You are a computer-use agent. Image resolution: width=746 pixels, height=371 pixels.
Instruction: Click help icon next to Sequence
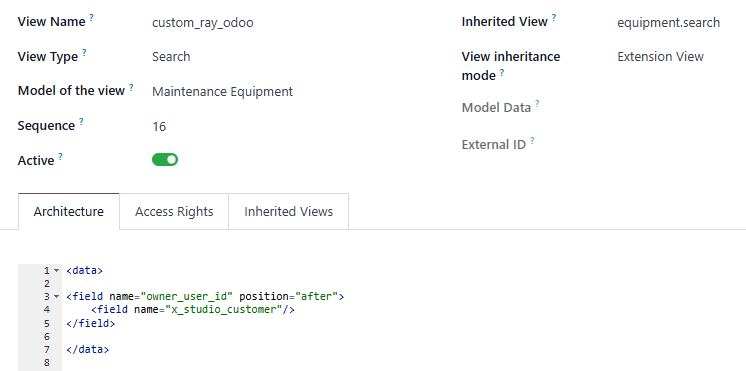coord(81,122)
